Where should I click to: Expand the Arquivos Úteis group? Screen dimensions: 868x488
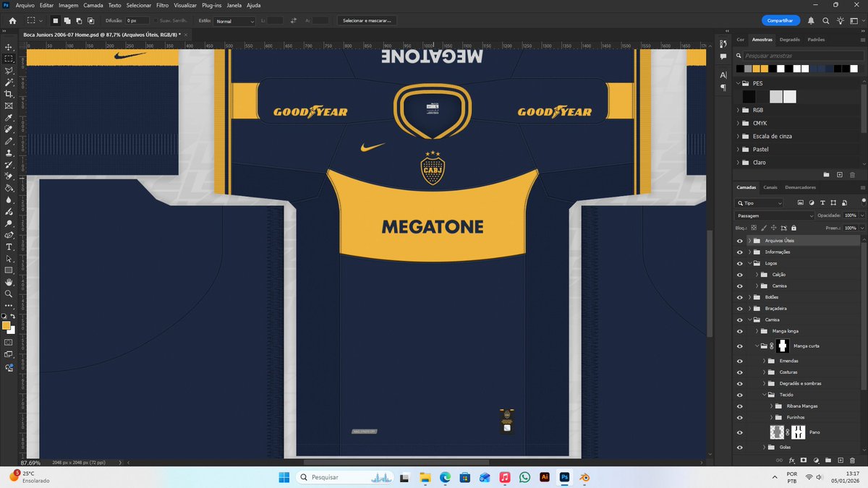pos(749,240)
